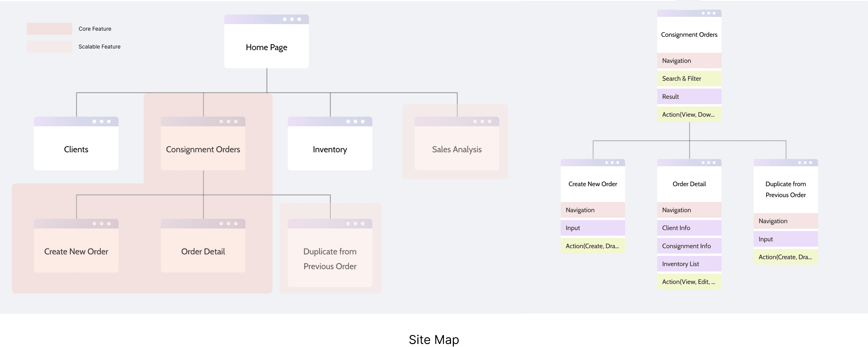Click Action(View, Edit, ... row in Order Detail
Image resolution: width=868 pixels, height=347 pixels.
[689, 282]
